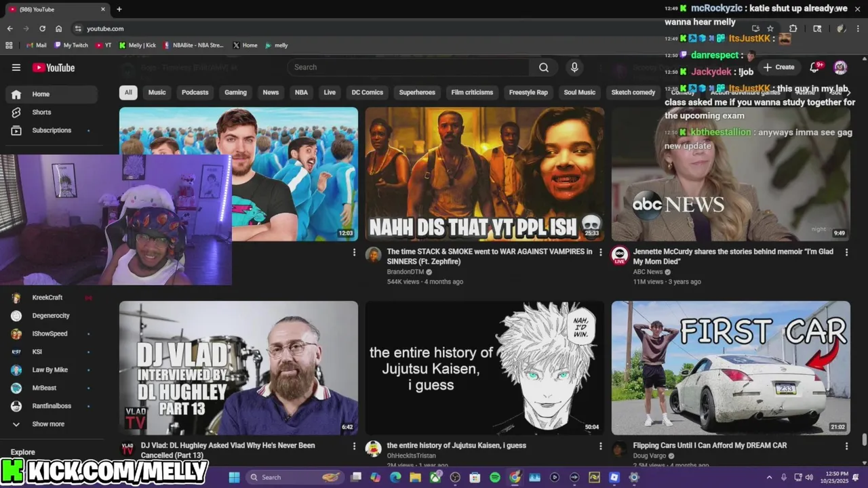Open the ABC News channel avatar

619,255
